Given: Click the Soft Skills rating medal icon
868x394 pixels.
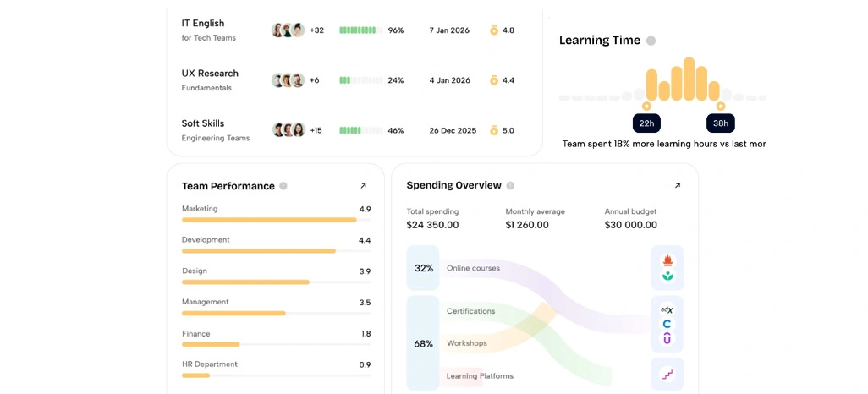Looking at the screenshot, I should (494, 130).
